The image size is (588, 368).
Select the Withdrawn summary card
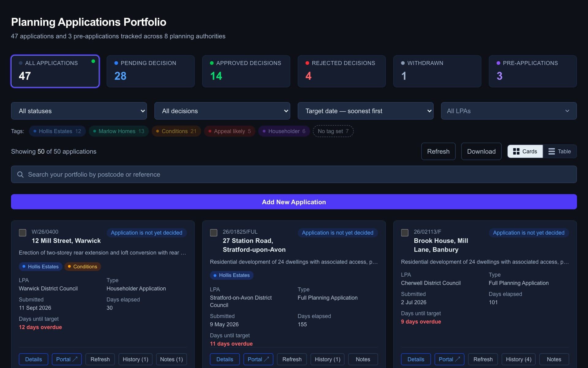point(437,71)
